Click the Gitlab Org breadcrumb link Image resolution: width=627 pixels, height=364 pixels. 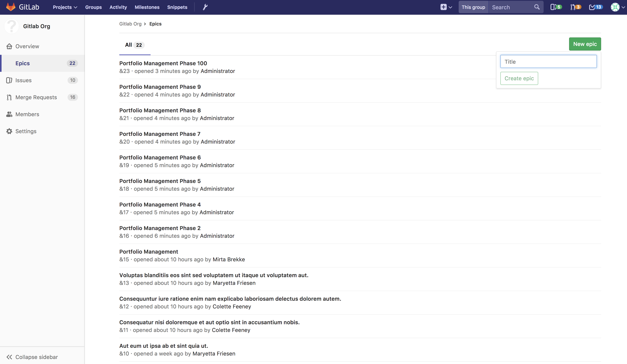[x=130, y=24]
